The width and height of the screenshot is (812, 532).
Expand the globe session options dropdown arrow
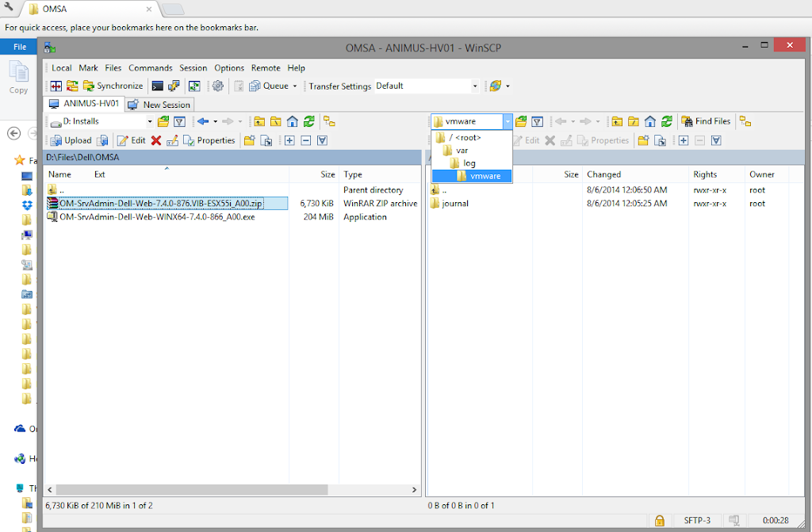(507, 86)
